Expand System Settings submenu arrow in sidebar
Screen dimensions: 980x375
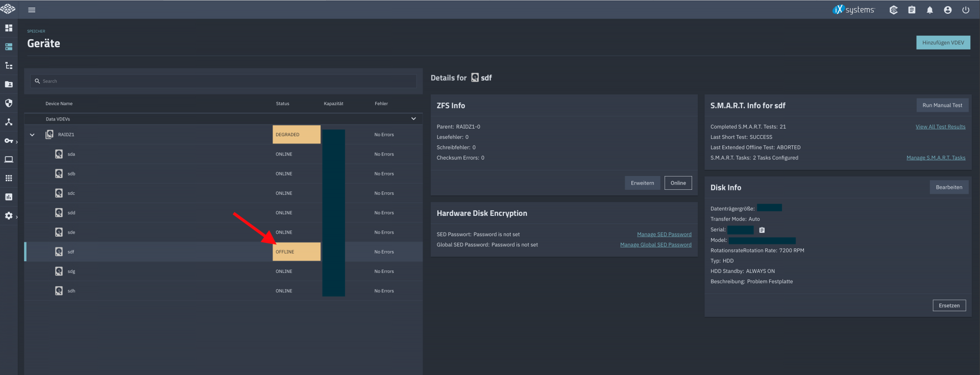[x=17, y=217]
